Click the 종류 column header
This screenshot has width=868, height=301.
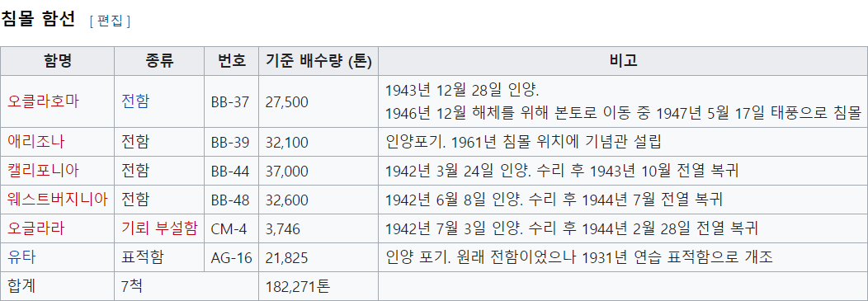point(159,61)
